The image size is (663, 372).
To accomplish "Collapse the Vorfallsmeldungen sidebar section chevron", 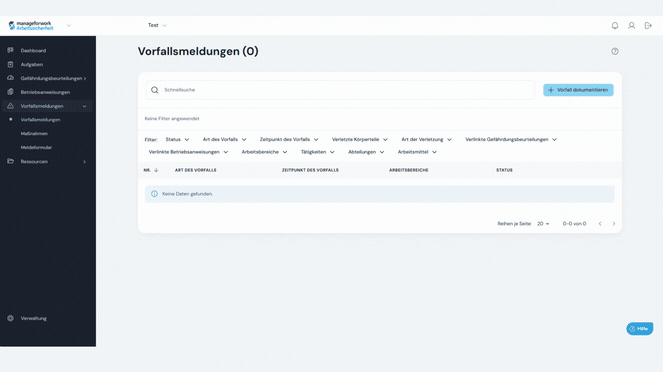I will [84, 106].
